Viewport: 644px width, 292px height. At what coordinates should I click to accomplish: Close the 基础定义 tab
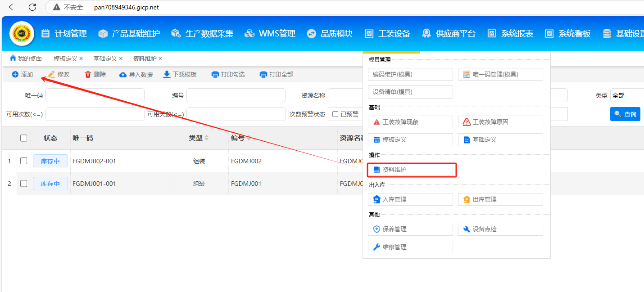coord(121,58)
